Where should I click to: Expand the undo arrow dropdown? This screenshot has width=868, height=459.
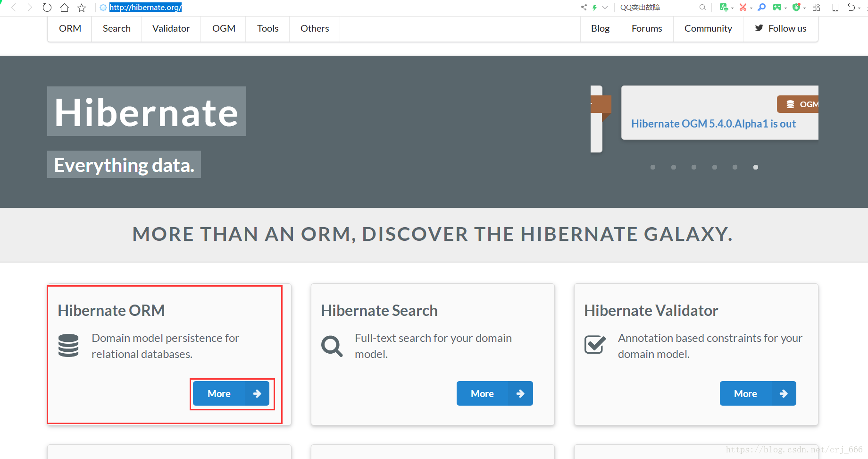(x=860, y=8)
